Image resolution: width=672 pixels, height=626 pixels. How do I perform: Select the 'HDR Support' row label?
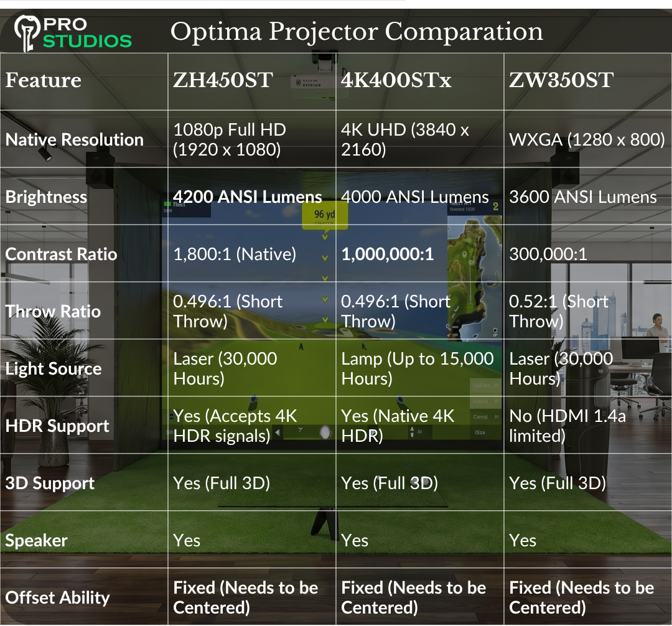point(57,426)
